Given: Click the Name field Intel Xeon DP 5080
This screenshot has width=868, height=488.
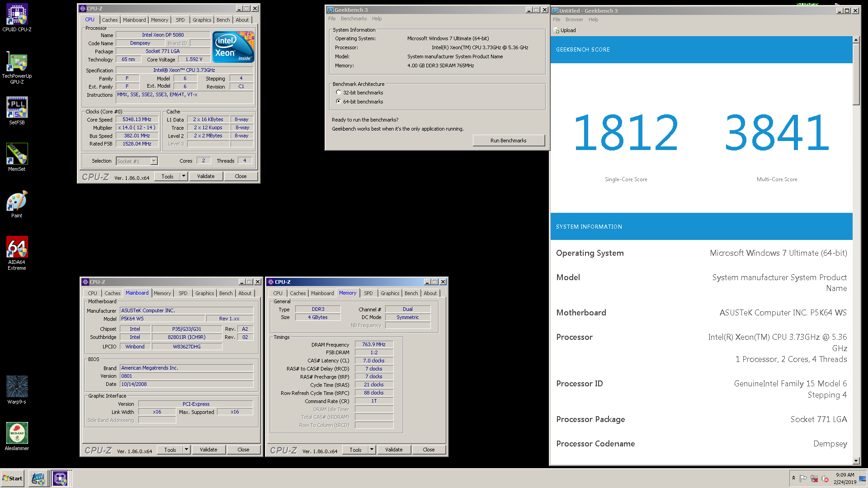Looking at the screenshot, I should tap(163, 35).
